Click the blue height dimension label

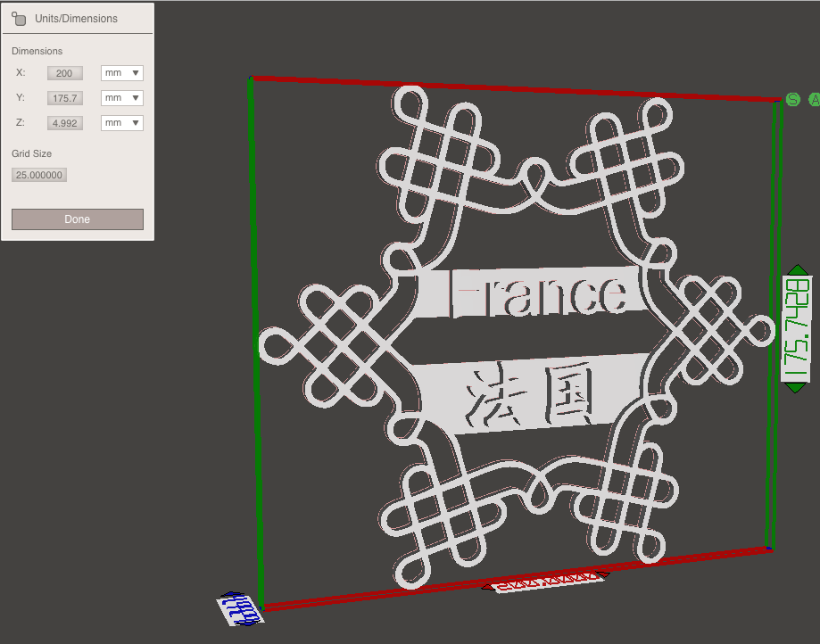(x=240, y=608)
